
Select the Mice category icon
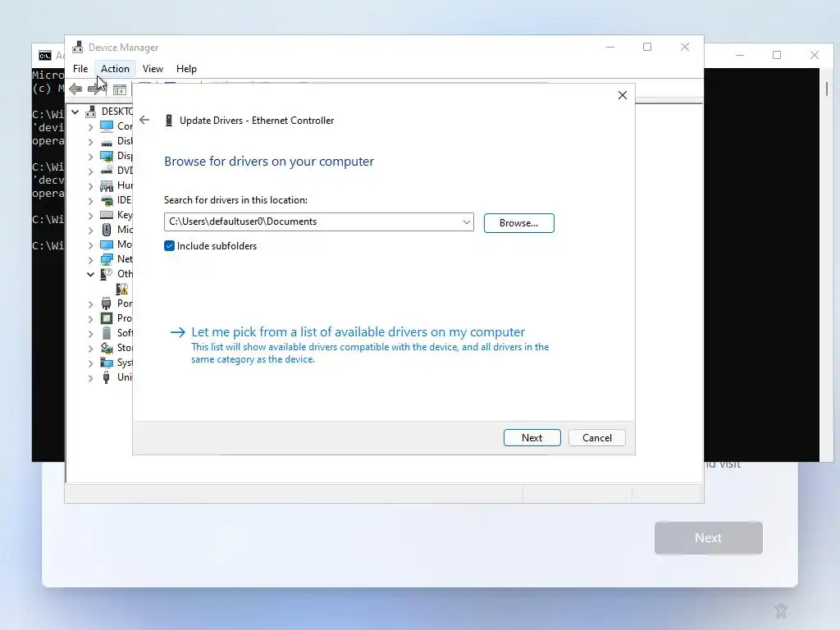(107, 230)
